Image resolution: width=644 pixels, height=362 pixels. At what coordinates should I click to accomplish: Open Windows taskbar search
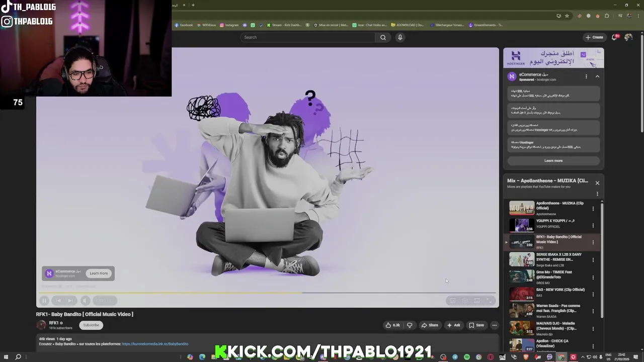click(x=18, y=357)
